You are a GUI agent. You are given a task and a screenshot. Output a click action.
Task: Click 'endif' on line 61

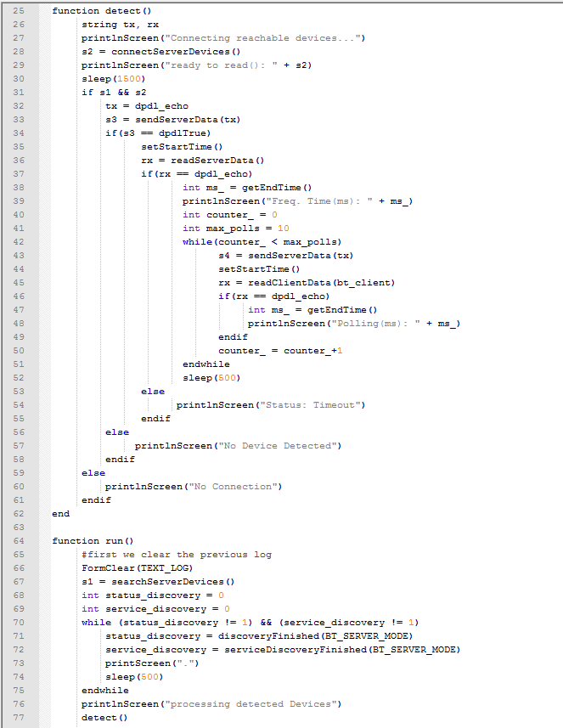pyautogui.click(x=96, y=500)
